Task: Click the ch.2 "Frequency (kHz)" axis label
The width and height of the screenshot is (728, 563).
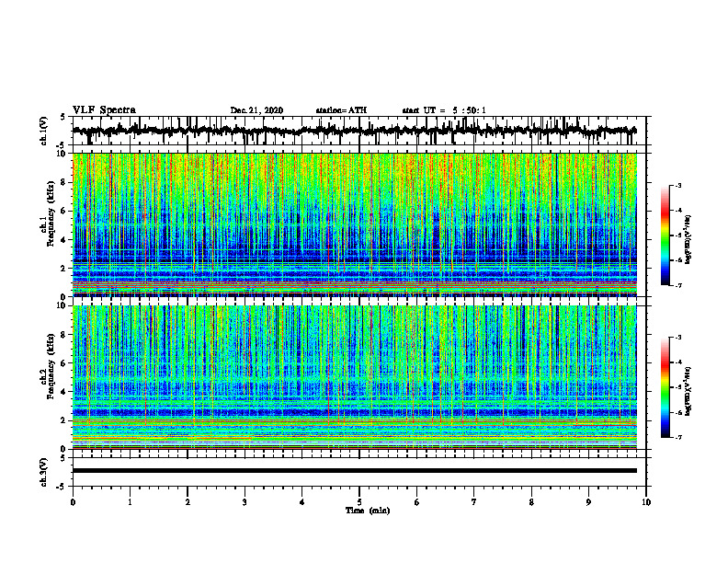Action: coord(51,366)
